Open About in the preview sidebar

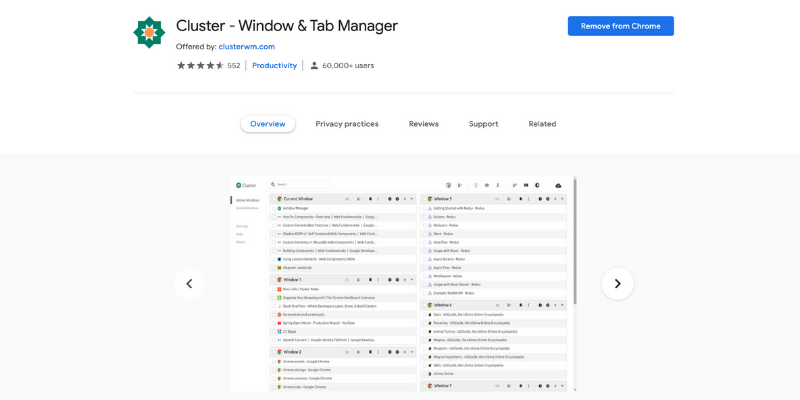coord(241,242)
